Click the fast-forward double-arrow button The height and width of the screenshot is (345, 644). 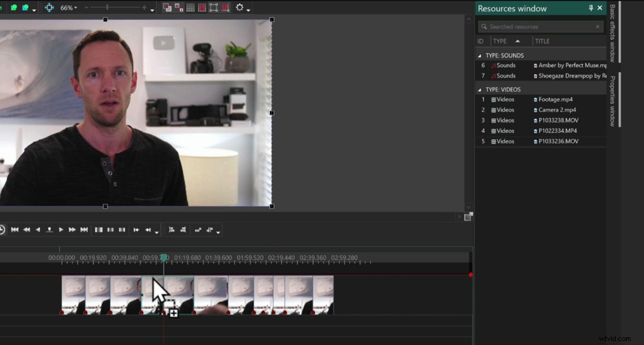pos(72,230)
